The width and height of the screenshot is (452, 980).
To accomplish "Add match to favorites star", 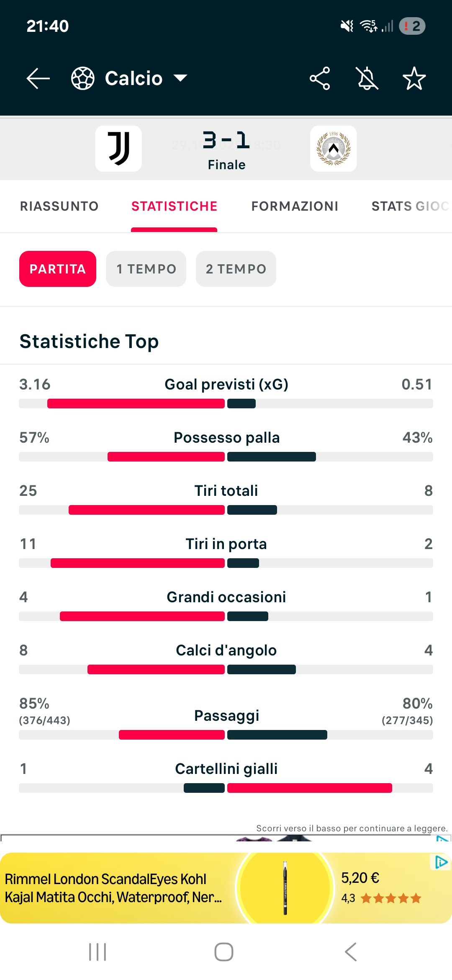I will click(414, 78).
